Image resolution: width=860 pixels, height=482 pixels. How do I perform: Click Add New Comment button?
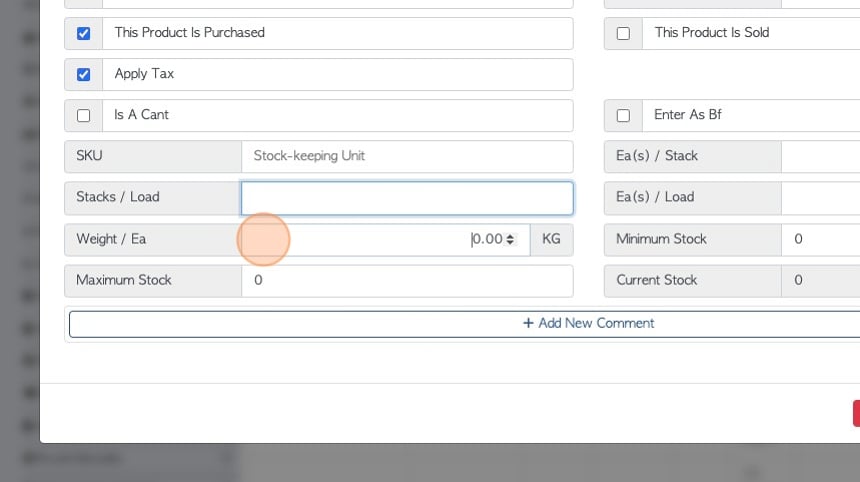pos(465,324)
